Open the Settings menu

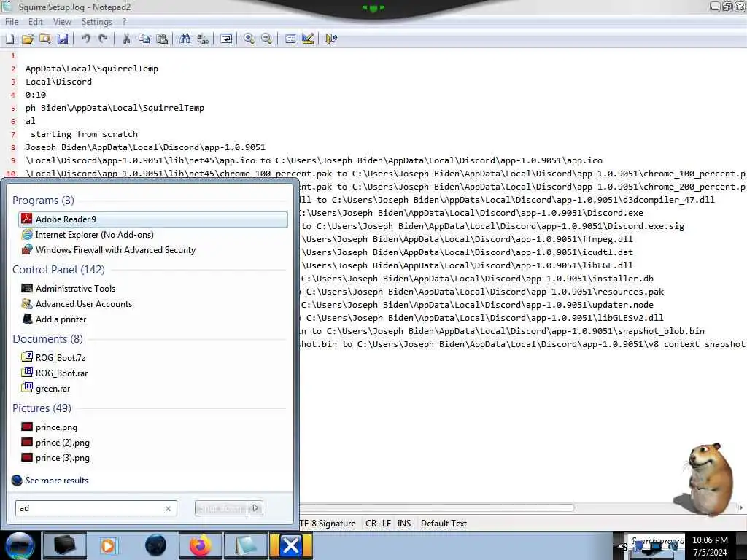click(x=97, y=22)
